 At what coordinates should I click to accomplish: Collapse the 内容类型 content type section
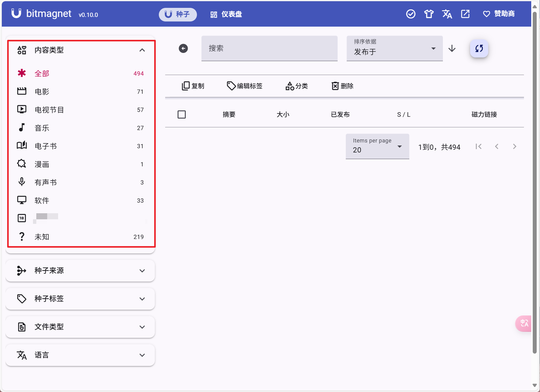point(142,50)
